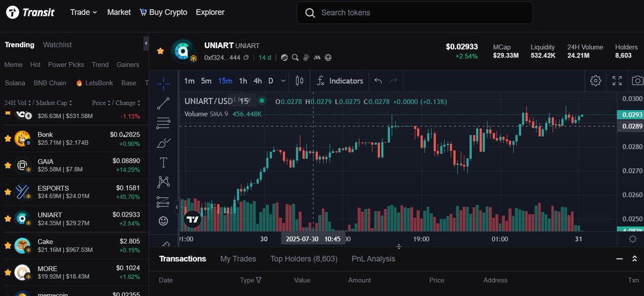Set chart interval to 1h
This screenshot has height=296, width=644.
[243, 81]
